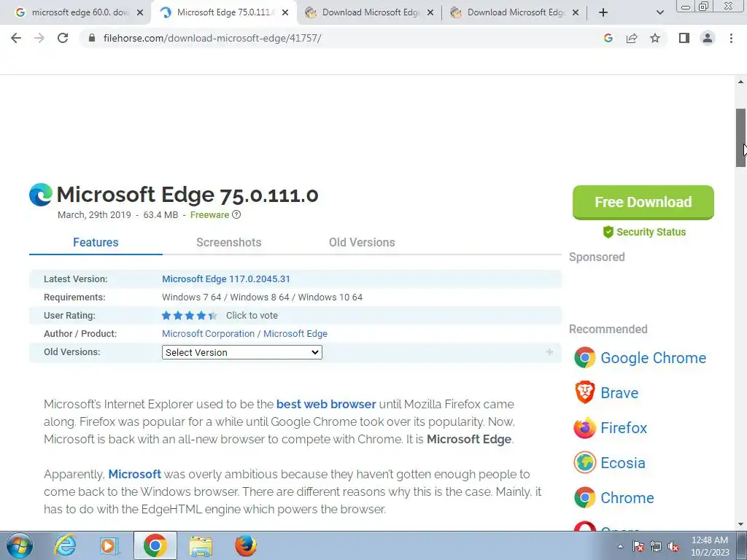
Task: Open the Brave recommended link
Action: [619, 393]
